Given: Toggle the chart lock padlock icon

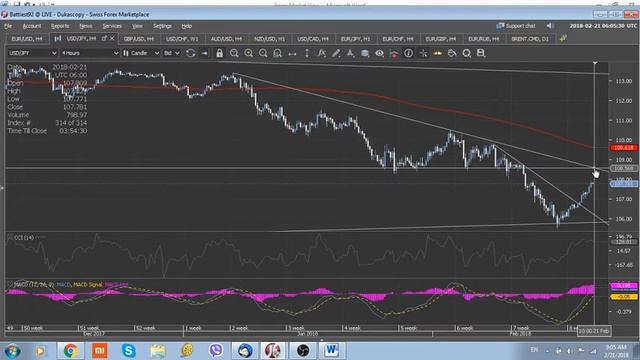Looking at the screenshot, I should coord(220,53).
